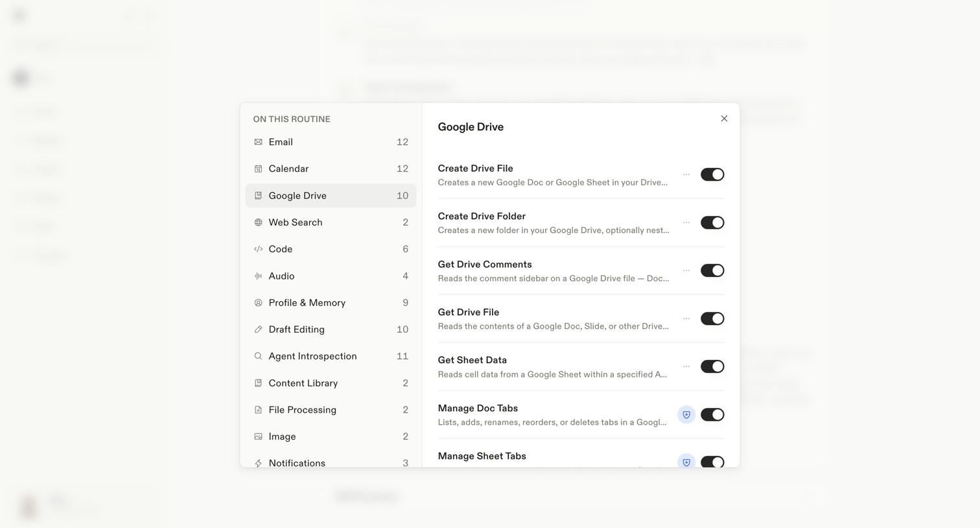Viewport: 980px width, 528px height.
Task: Open the Code tools list
Action: pyautogui.click(x=331, y=249)
